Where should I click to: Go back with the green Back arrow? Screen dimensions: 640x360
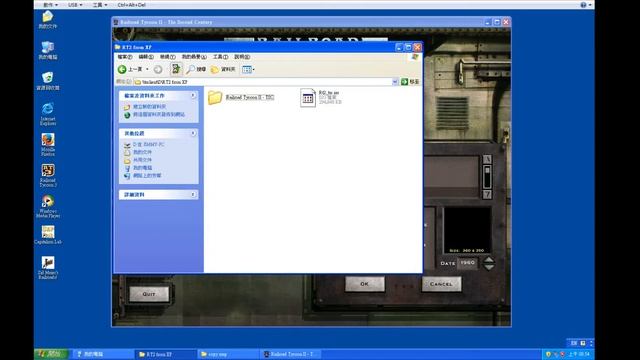coord(122,69)
